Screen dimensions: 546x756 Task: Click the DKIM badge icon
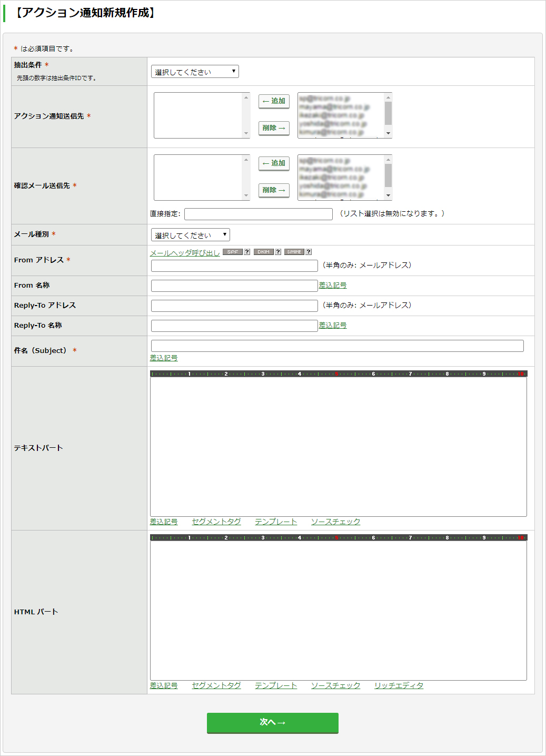pyautogui.click(x=264, y=252)
